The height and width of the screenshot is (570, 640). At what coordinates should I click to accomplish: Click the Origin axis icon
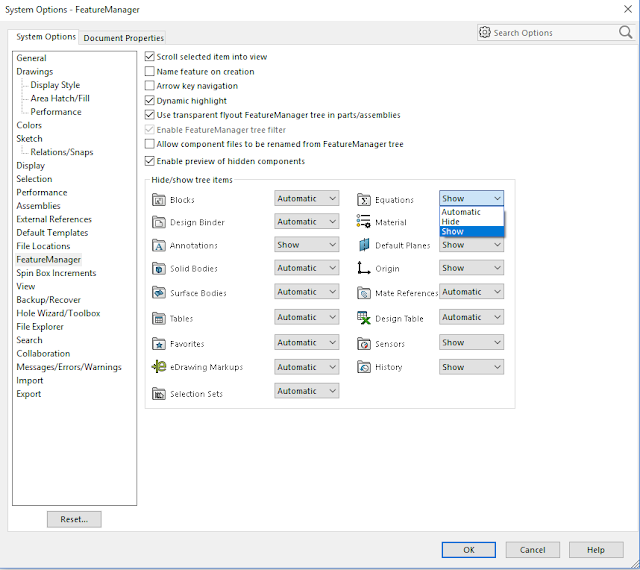coord(363,268)
